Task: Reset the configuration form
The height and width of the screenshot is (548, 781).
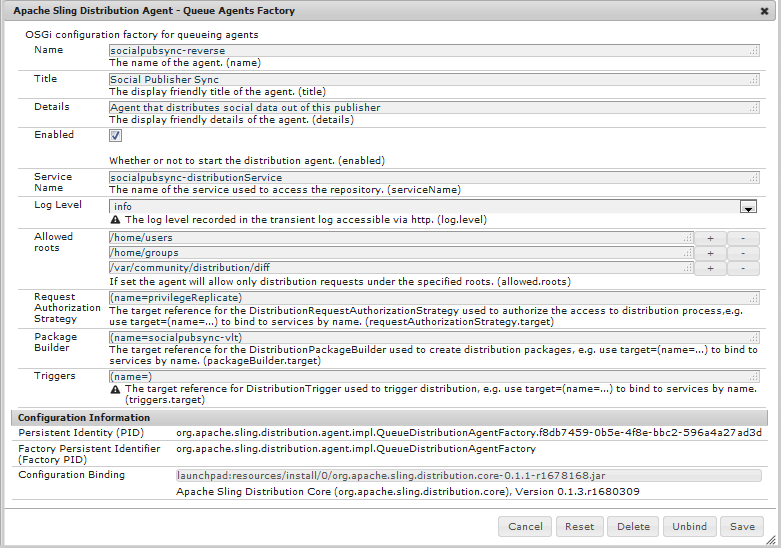Action: tap(579, 527)
